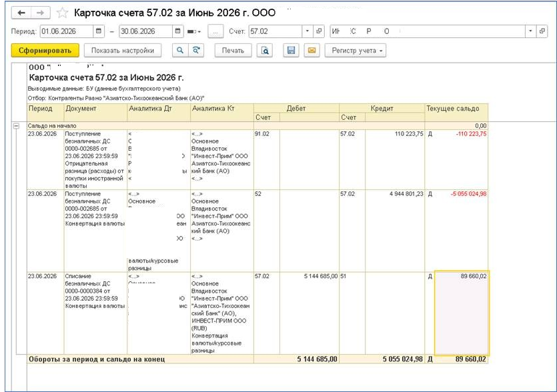Open the standard period selection dropdown

194,31
